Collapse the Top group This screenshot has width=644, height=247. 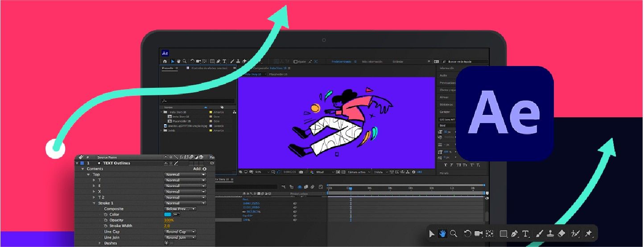pos(88,175)
